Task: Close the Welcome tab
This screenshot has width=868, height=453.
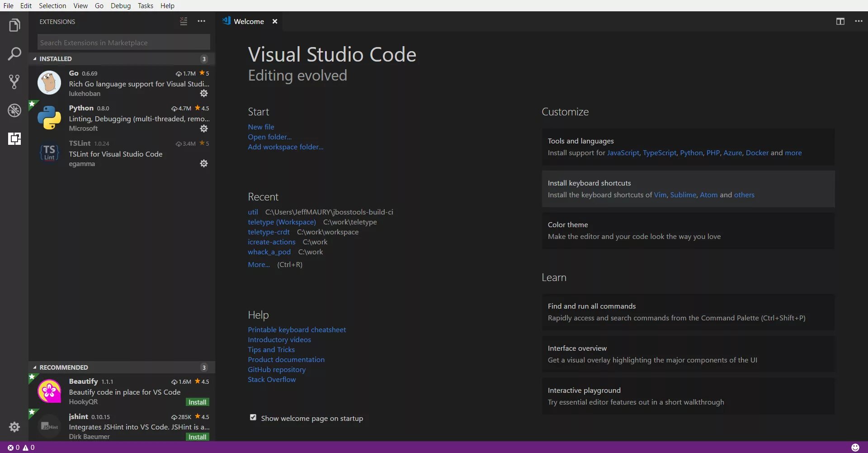Action: pos(274,21)
